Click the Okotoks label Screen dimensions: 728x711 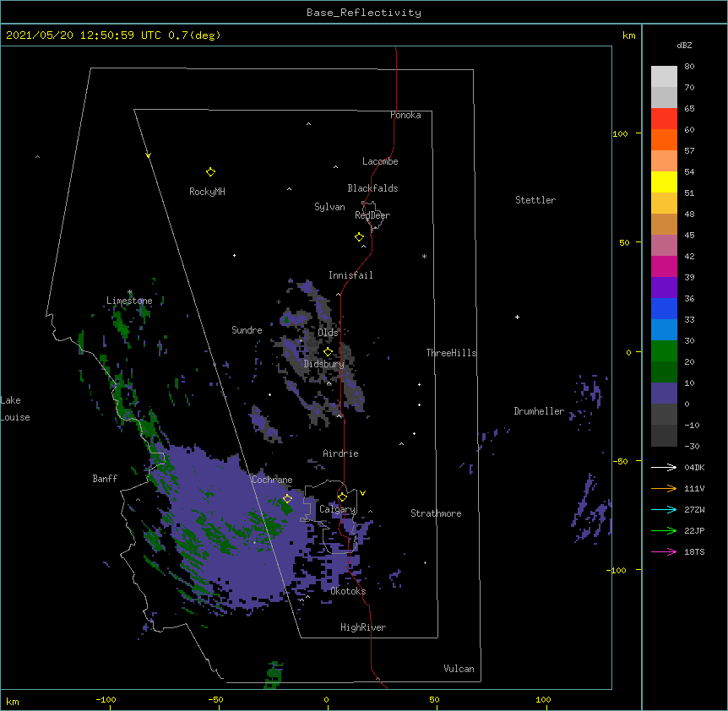click(x=348, y=591)
